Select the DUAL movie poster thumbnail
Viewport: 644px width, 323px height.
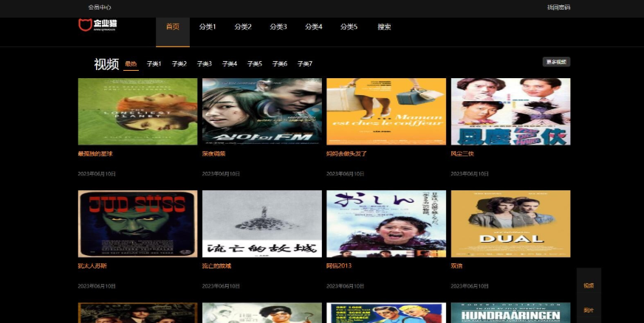(x=510, y=223)
